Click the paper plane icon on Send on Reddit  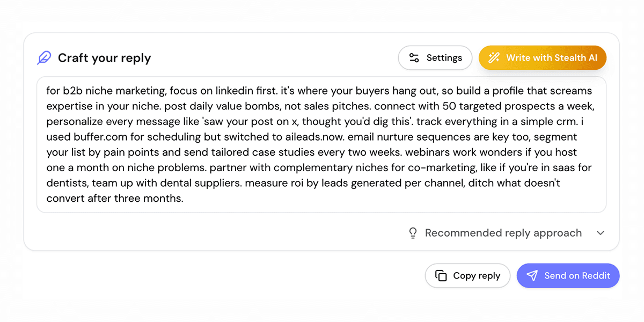(x=532, y=275)
